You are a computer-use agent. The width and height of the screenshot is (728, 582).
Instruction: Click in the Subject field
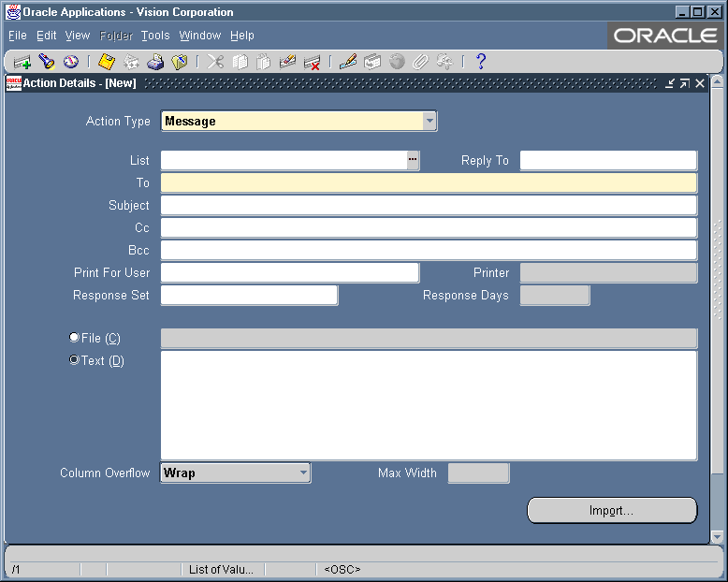429,205
